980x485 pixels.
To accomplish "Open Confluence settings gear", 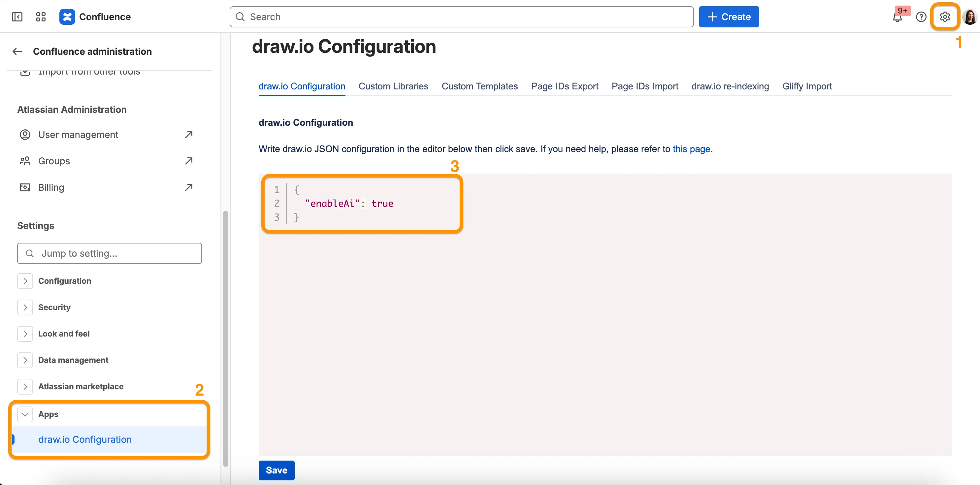I will pyautogui.click(x=945, y=17).
